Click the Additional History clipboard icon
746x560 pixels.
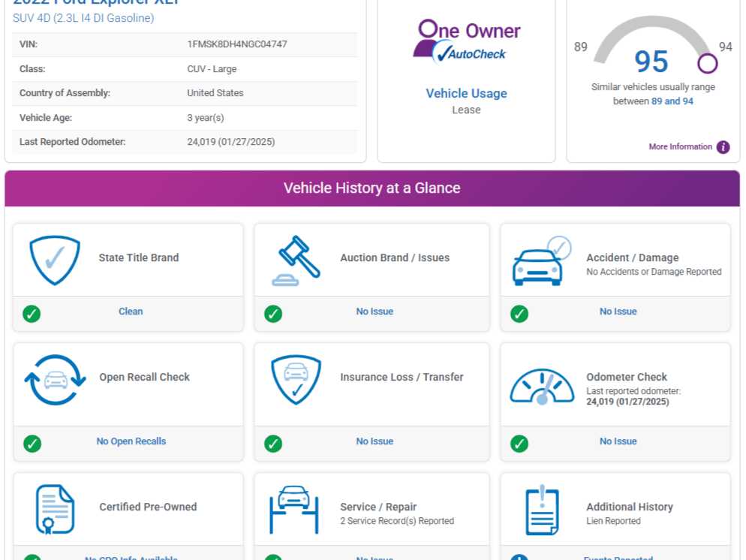pyautogui.click(x=542, y=510)
